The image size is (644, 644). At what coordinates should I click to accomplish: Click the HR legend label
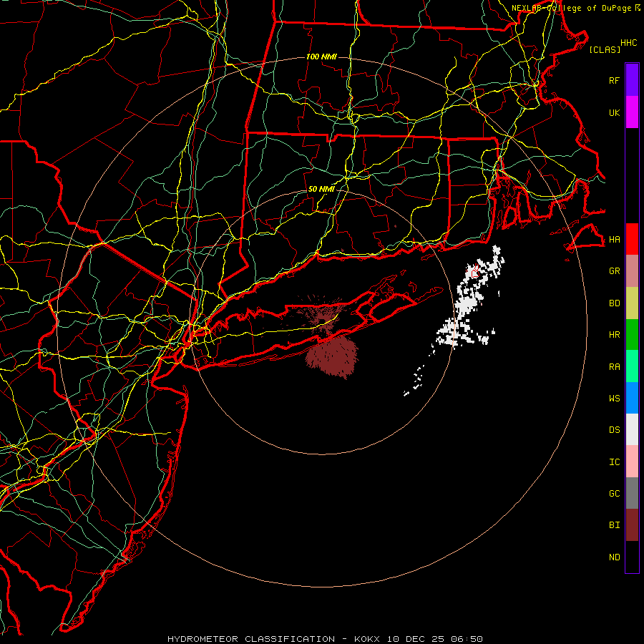614,335
